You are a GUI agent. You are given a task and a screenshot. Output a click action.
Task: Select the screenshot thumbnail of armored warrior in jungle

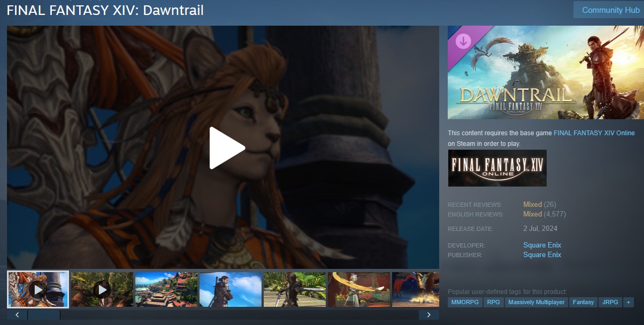pyautogui.click(x=294, y=290)
